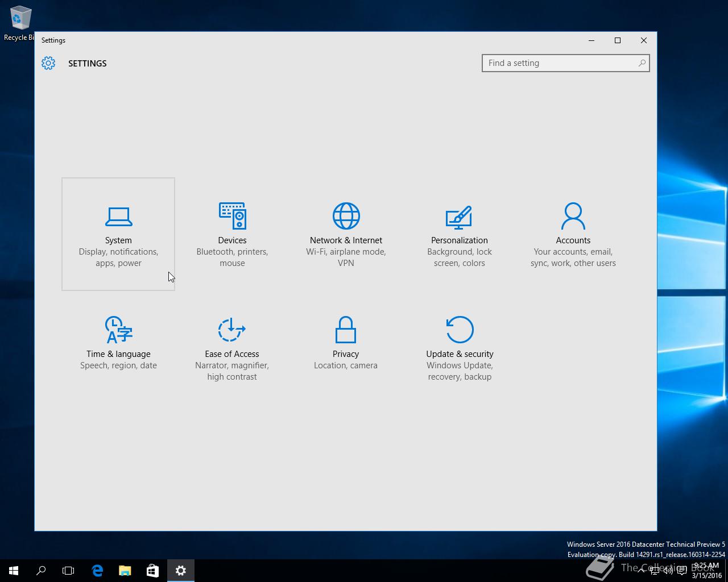Click 'Display, notifications, apps, power' description

pyautogui.click(x=118, y=257)
